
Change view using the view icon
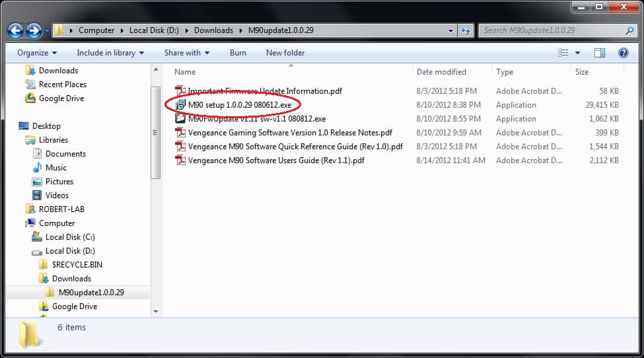pos(563,53)
